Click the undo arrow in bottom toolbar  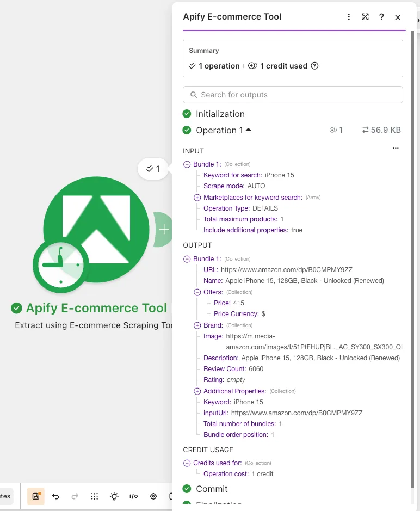55,496
